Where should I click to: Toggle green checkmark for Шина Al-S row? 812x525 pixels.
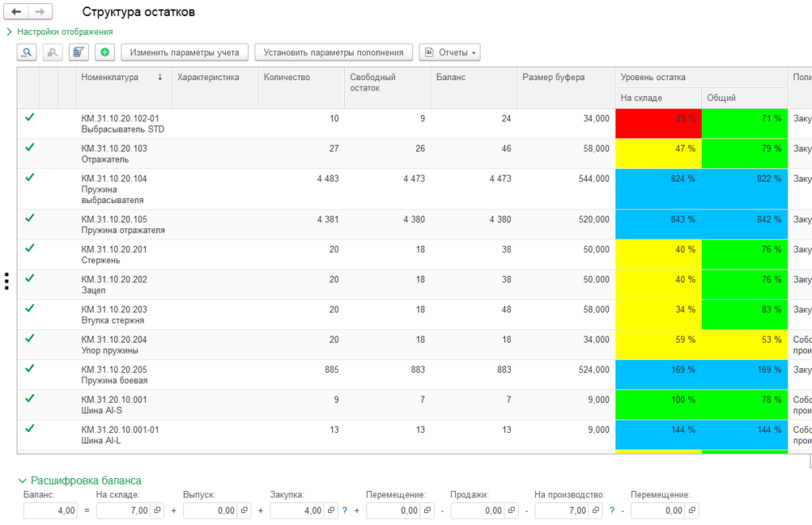(x=29, y=399)
